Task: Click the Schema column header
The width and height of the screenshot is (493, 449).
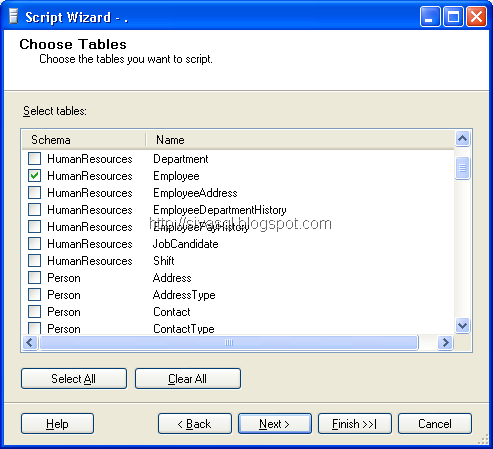Action: pos(84,140)
